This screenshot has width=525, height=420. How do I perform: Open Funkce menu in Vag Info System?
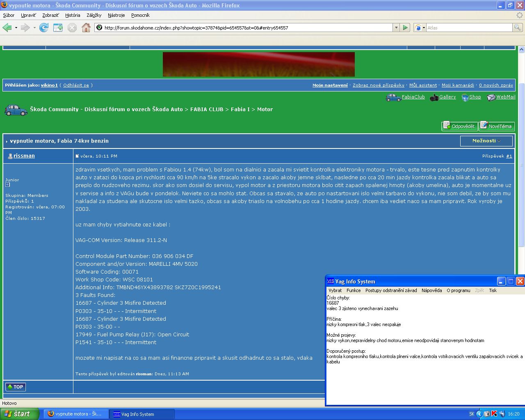tap(354, 290)
